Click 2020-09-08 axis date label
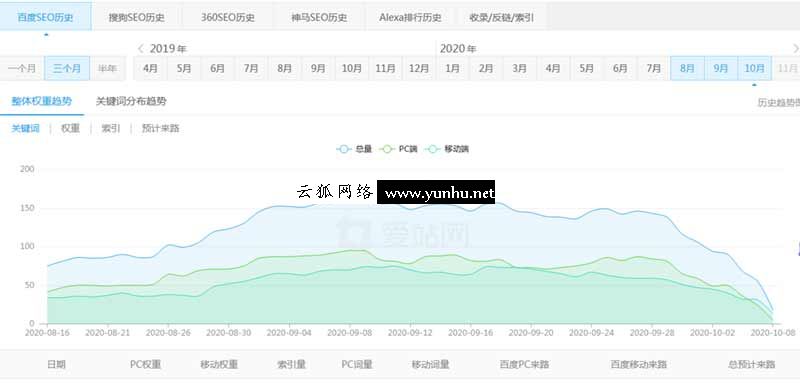 pyautogui.click(x=348, y=332)
